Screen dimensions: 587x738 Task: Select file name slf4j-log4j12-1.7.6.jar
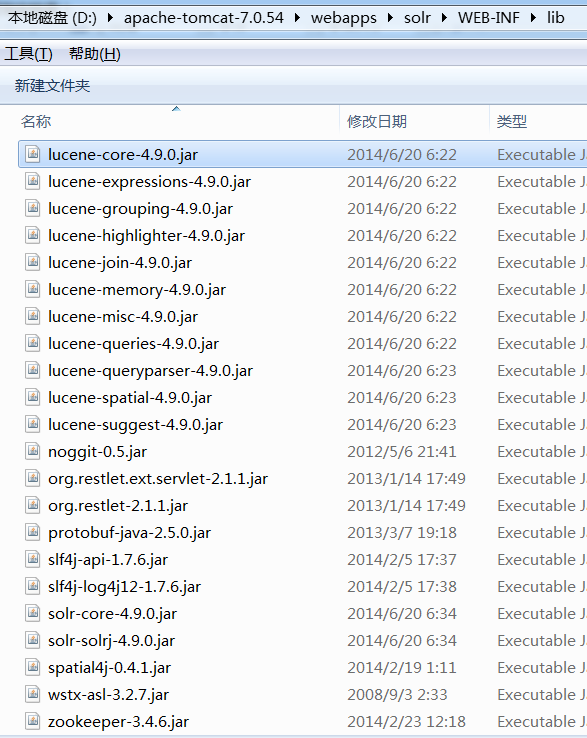(x=124, y=587)
